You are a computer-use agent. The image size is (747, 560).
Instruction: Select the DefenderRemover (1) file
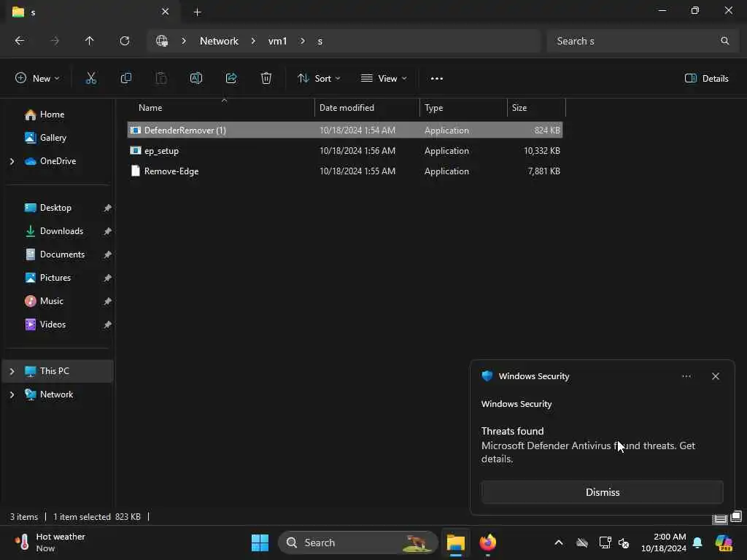[x=345, y=130]
